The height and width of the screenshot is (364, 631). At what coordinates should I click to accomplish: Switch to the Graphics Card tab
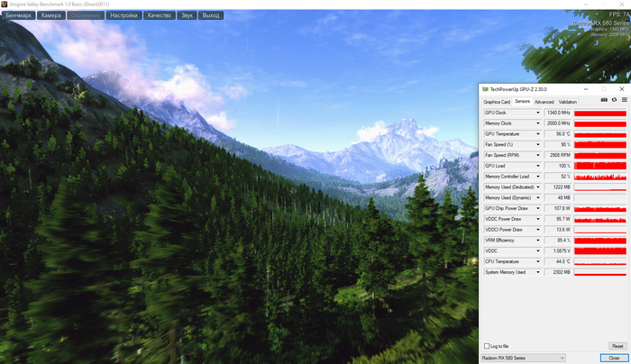click(497, 102)
